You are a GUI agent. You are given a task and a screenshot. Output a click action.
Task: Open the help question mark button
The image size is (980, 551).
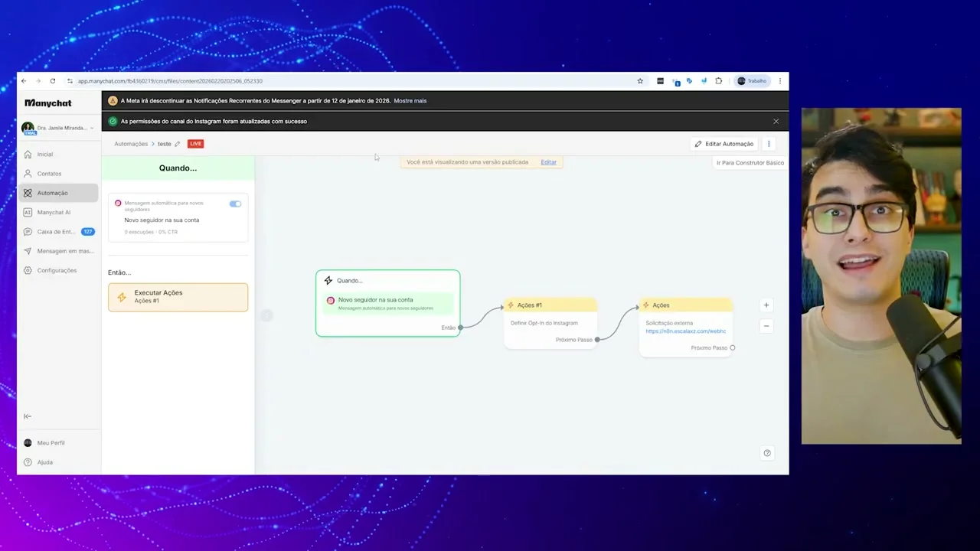click(767, 453)
